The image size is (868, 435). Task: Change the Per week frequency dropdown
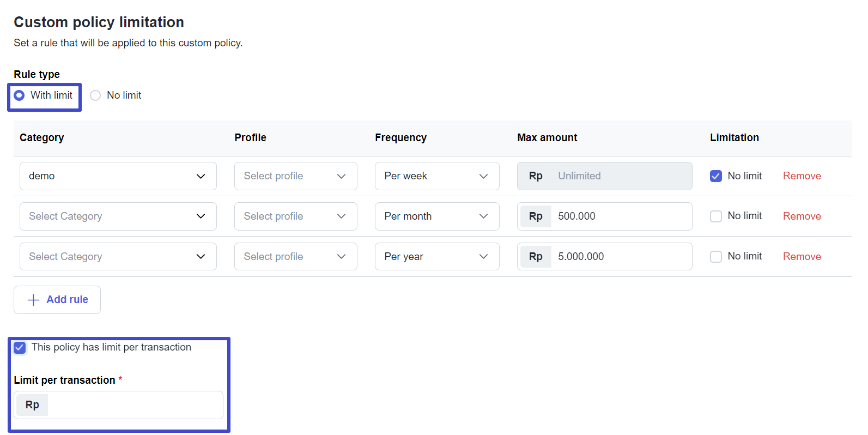[436, 176]
